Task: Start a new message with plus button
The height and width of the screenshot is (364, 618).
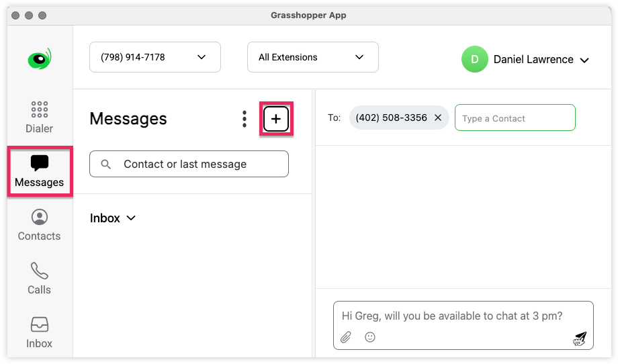Action: [276, 119]
